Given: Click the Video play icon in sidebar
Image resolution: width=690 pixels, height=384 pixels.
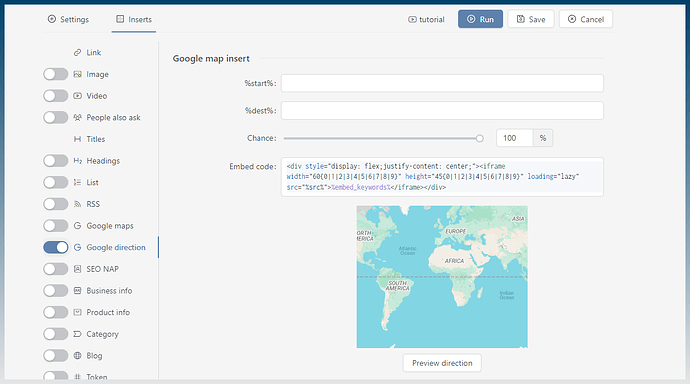Looking at the screenshot, I should click(x=77, y=95).
